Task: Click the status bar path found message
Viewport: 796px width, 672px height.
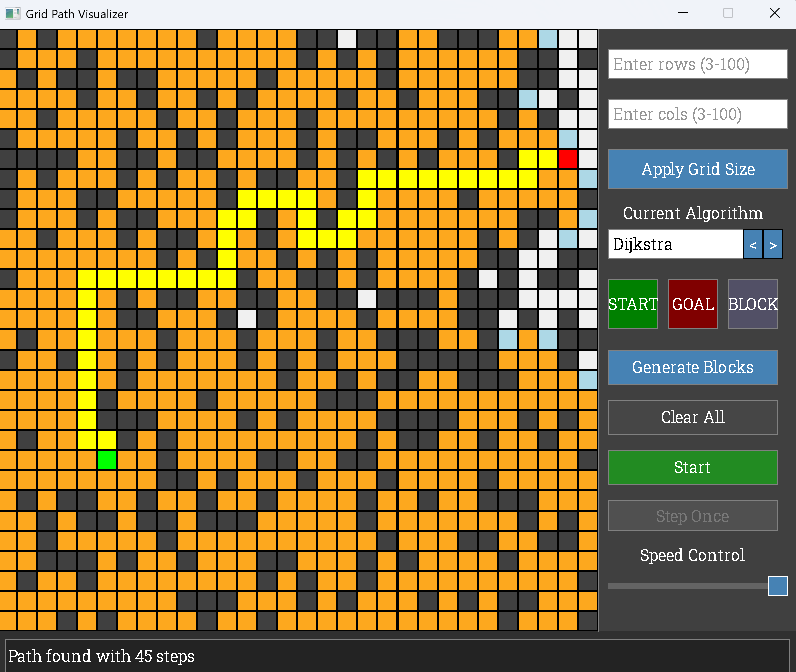Action: coord(101,656)
